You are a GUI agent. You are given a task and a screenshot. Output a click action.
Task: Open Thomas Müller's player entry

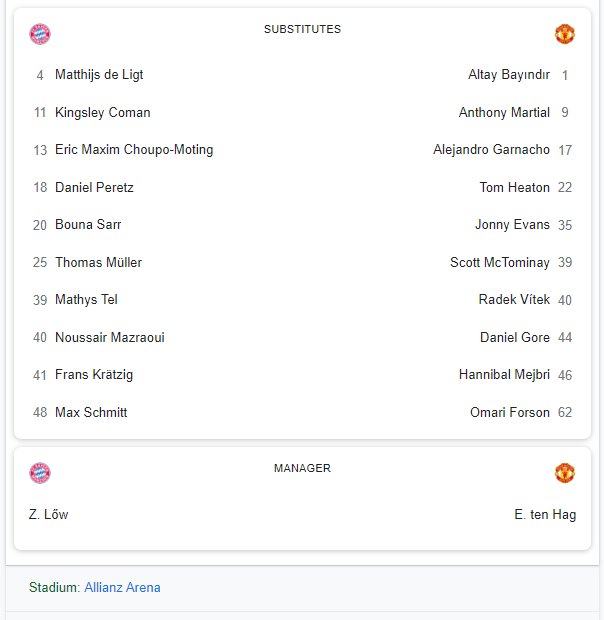pos(98,263)
